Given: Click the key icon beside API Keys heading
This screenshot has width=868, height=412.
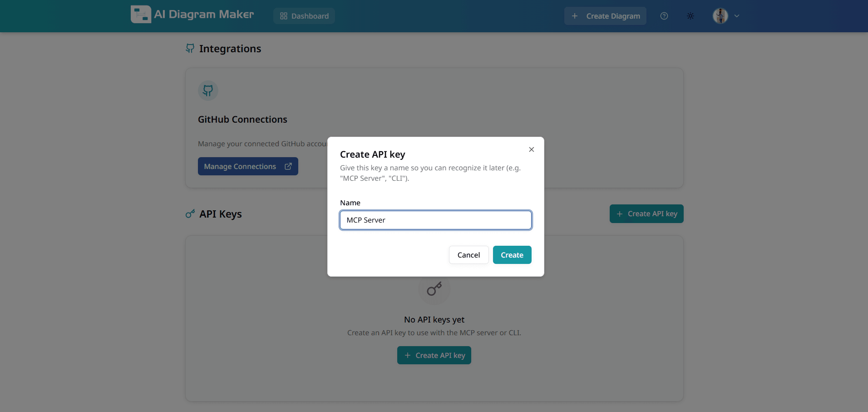Looking at the screenshot, I should pos(190,213).
